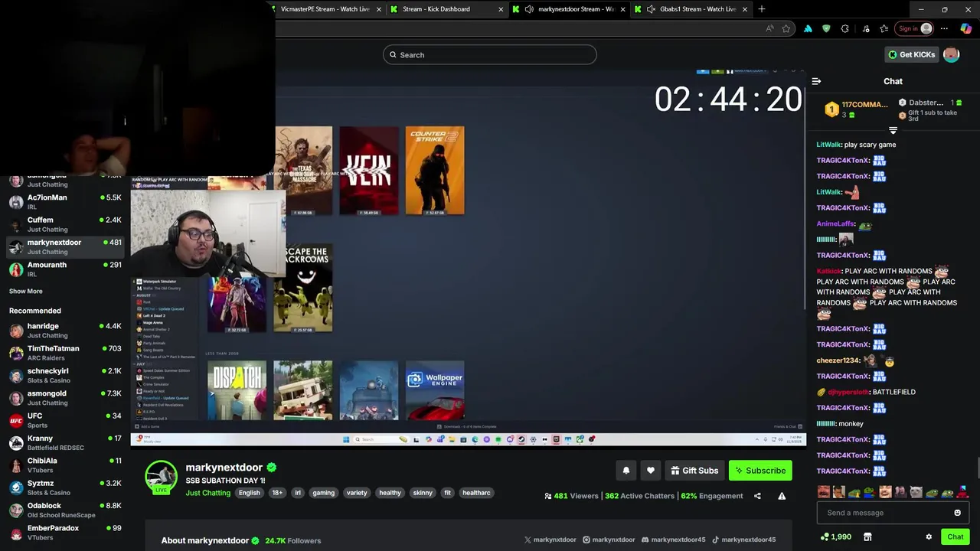
Task: Add page to favorites with the star icon
Action: coord(786,28)
